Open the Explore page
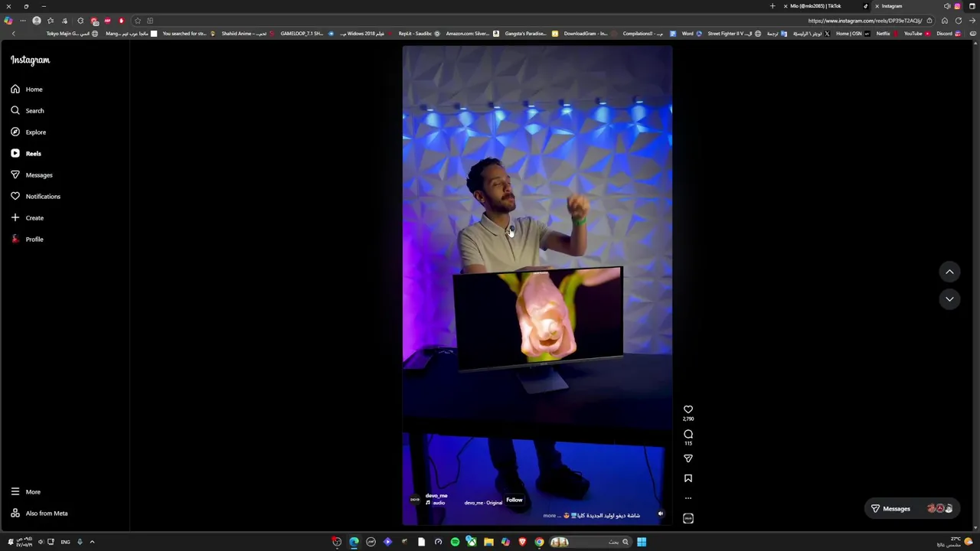Image resolution: width=980 pixels, height=551 pixels. pos(28,132)
